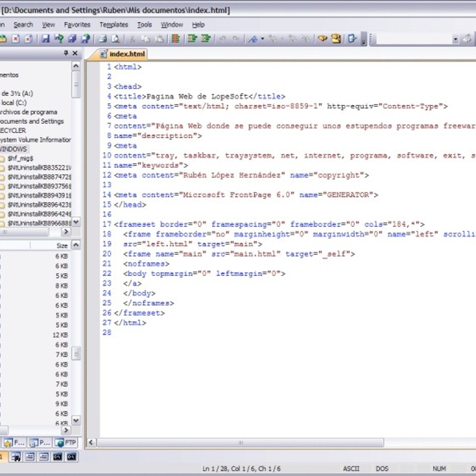The image size is (476, 476).
Task: Click the Save file toolbar icon
Action: [x=46, y=39]
